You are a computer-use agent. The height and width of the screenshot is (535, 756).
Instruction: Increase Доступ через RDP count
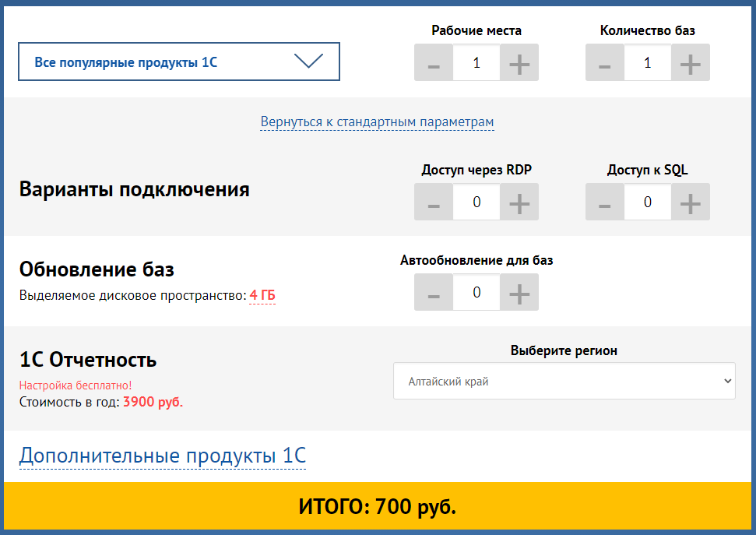(x=519, y=202)
